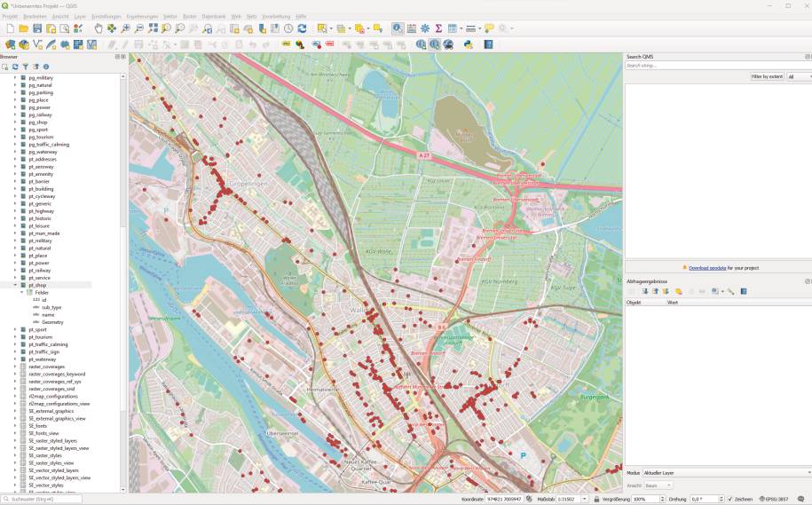Click the Suchmuster locator search field
The width and height of the screenshot is (812, 505).
click(x=42, y=500)
